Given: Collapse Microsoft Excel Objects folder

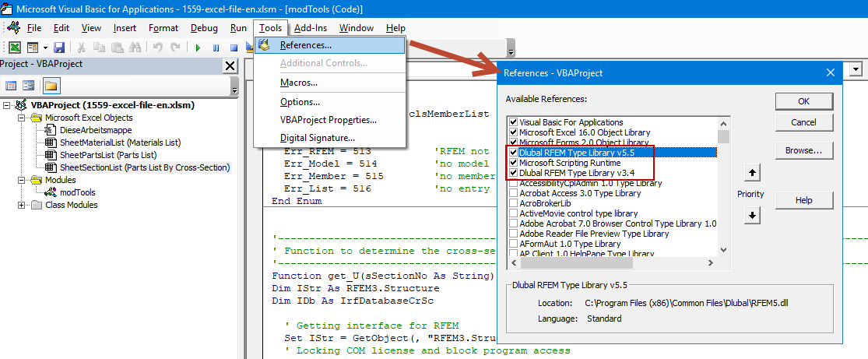Looking at the screenshot, I should 22,118.
